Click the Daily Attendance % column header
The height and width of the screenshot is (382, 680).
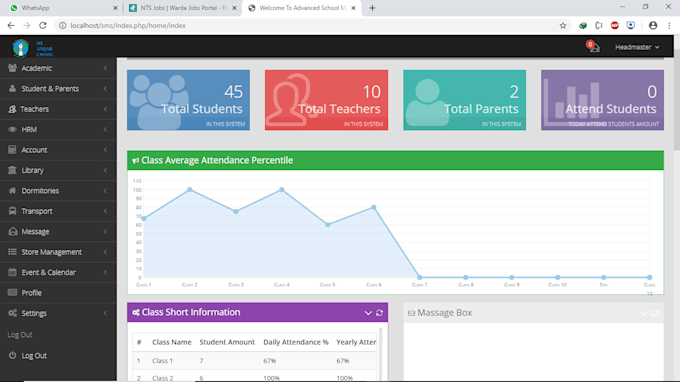point(296,342)
